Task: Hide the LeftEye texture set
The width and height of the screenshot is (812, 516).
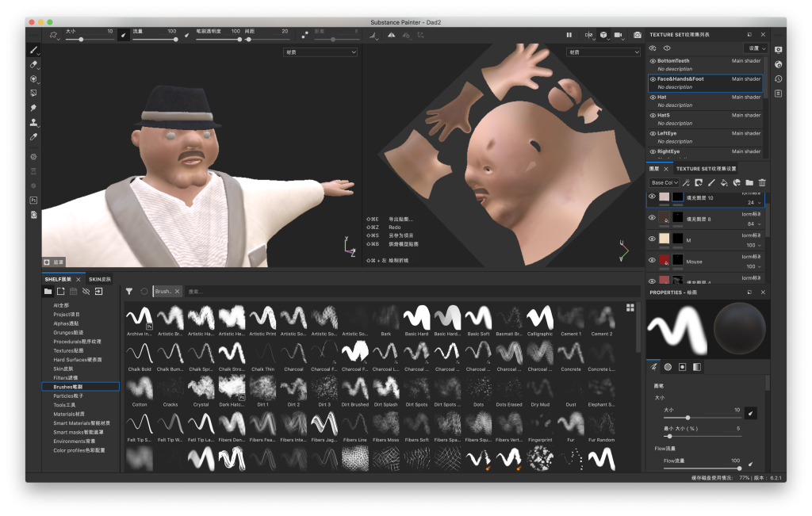Action: [653, 133]
